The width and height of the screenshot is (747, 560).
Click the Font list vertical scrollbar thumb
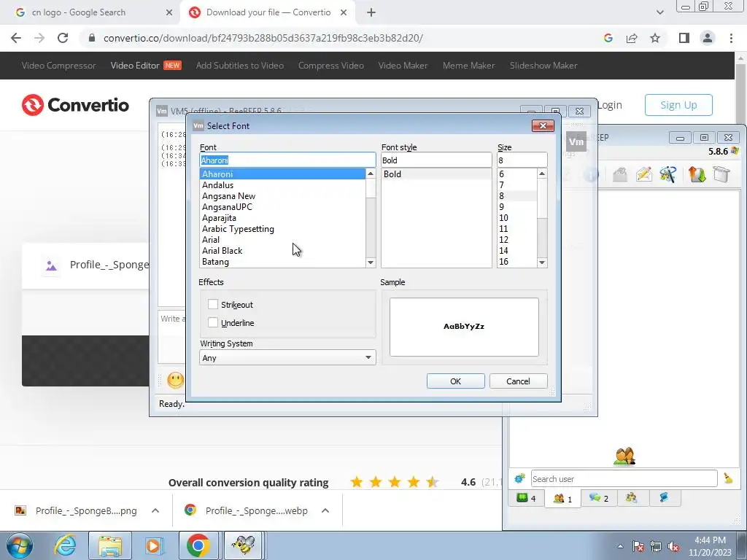point(371,188)
